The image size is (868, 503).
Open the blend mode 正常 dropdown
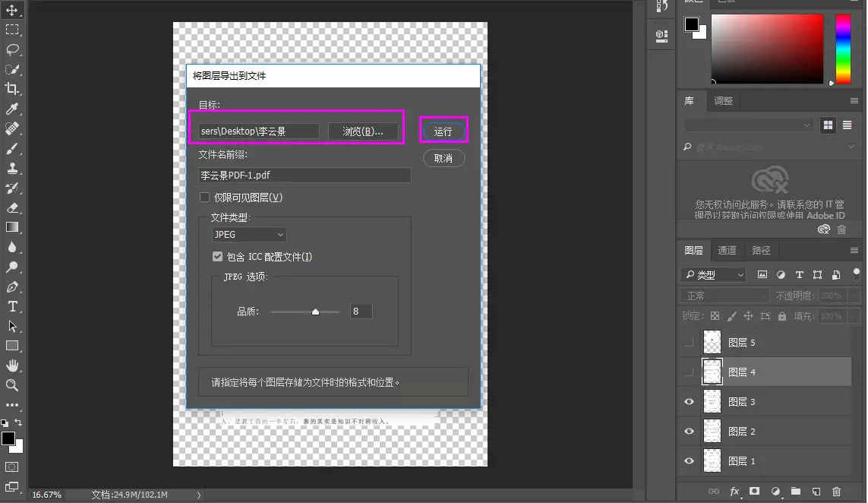pyautogui.click(x=725, y=296)
